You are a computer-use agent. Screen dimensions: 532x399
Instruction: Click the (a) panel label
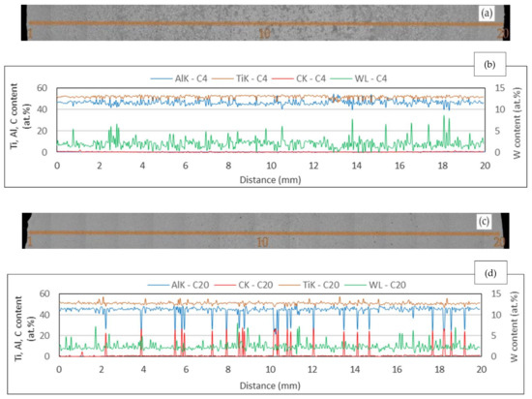pyautogui.click(x=487, y=14)
